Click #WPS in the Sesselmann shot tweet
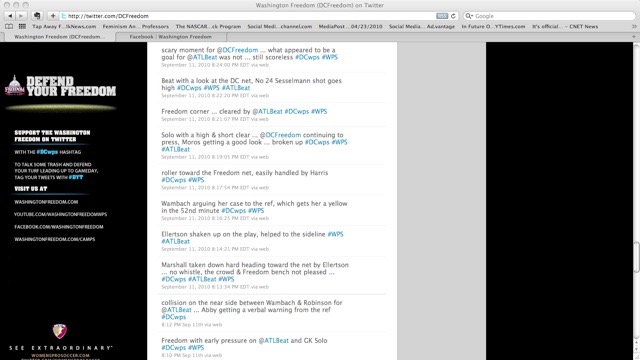Image resolution: width=640 pixels, height=360 pixels. coord(211,88)
